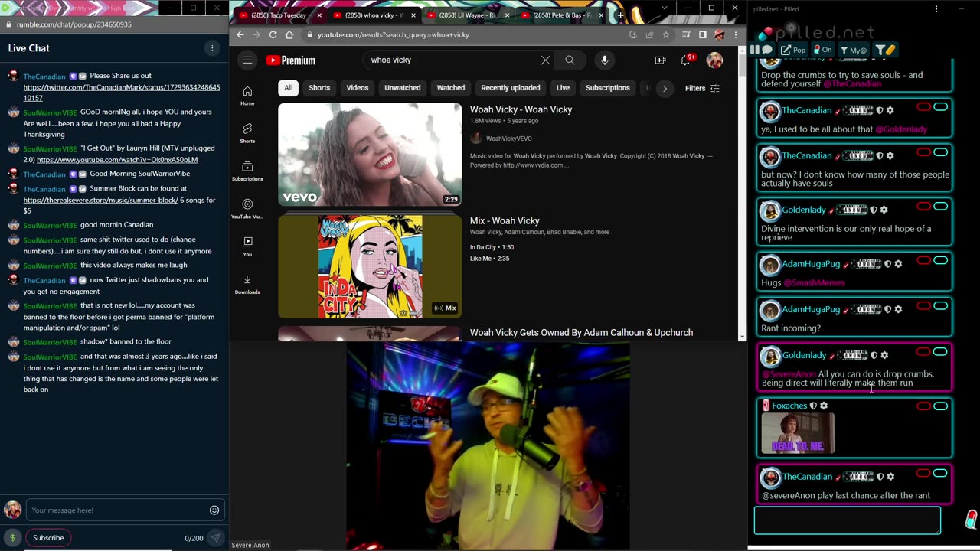This screenshot has width=980, height=551.
Task: Open YouTube Create video icon
Action: coord(660,60)
